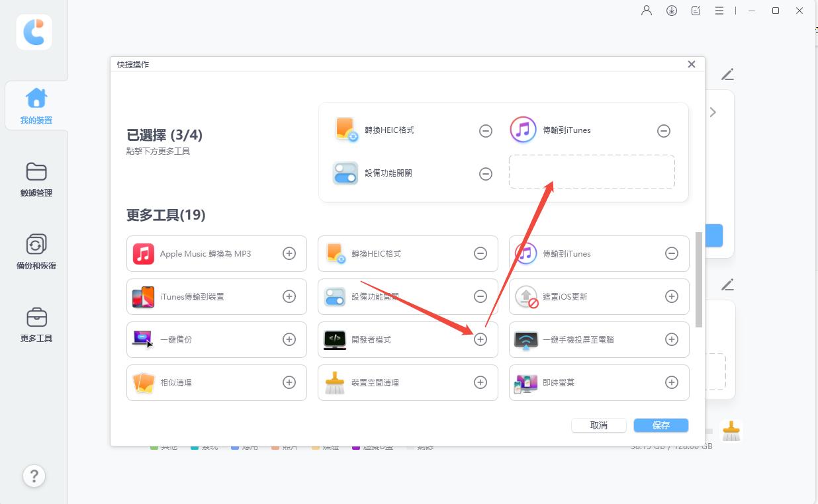
Task: Add 一鍵備份 to the selected tools
Action: tap(289, 339)
